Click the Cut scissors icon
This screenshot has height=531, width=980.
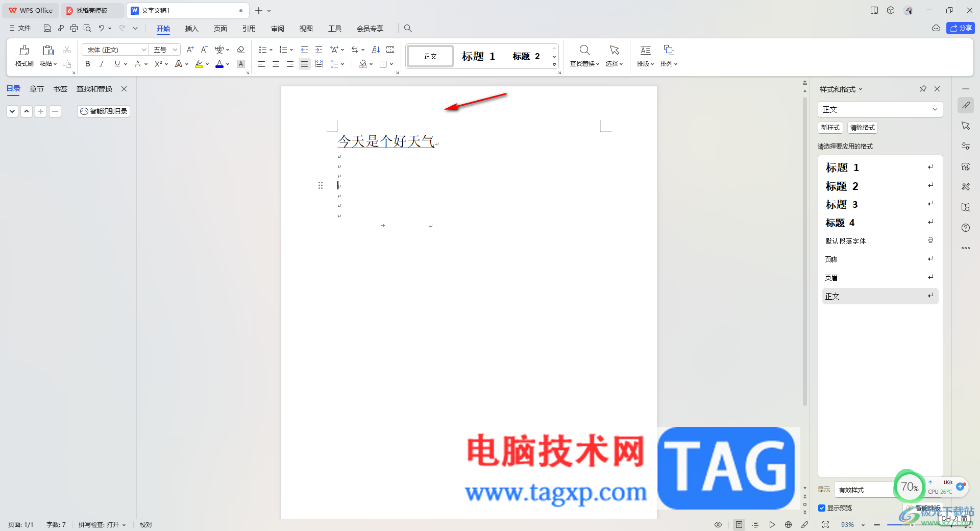point(67,50)
